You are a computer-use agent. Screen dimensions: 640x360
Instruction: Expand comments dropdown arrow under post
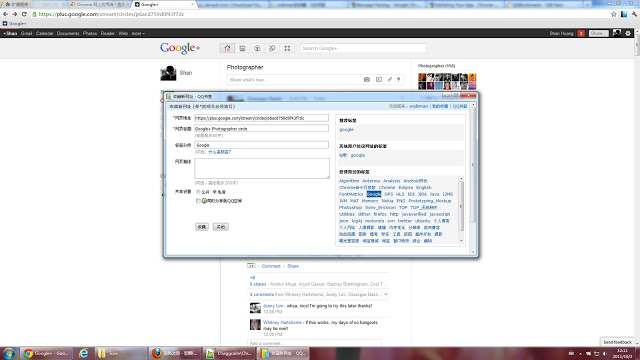tap(386, 294)
